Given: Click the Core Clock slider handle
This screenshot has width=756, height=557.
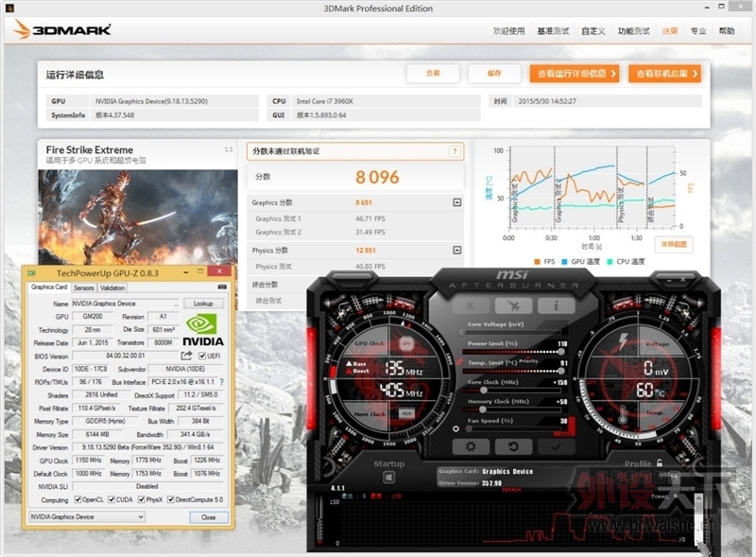Looking at the screenshot, I should [484, 390].
